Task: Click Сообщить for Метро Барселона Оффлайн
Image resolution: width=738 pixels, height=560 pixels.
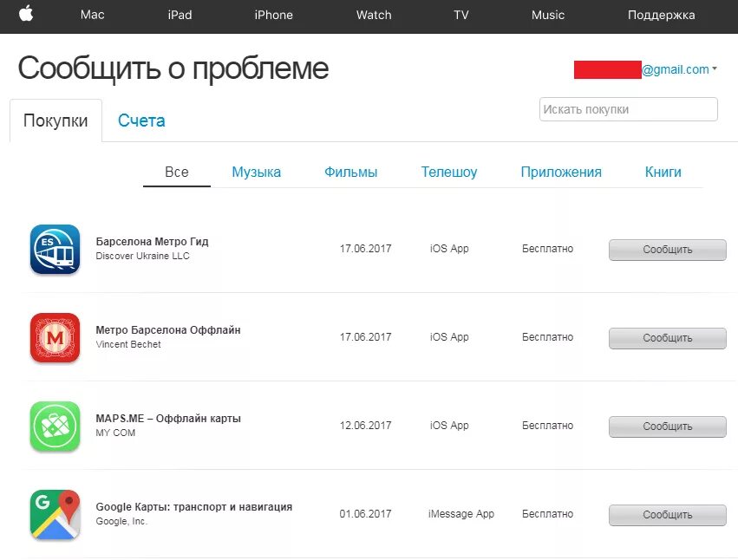Action: (x=668, y=338)
